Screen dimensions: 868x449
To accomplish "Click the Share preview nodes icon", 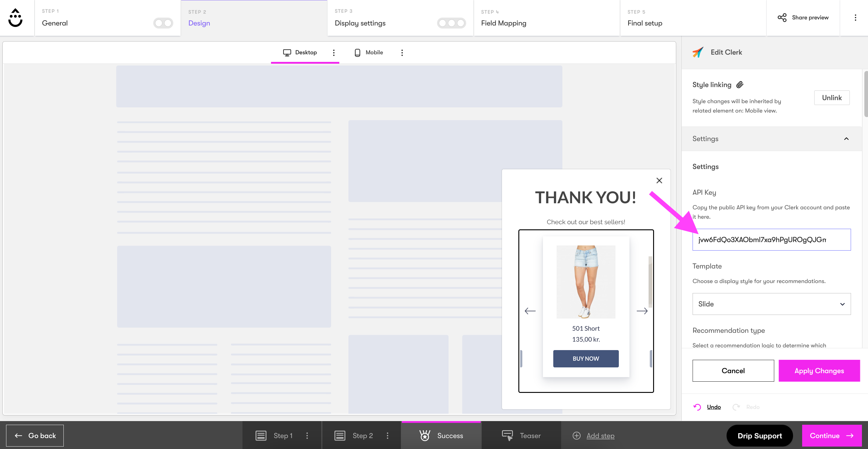I will pos(782,18).
